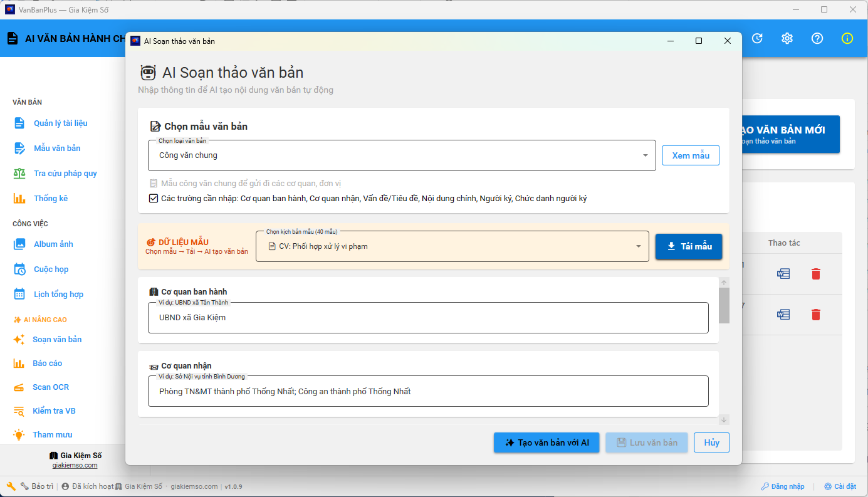
Task: Go to 'Tra cứu pháp quy' menu
Action: point(65,174)
